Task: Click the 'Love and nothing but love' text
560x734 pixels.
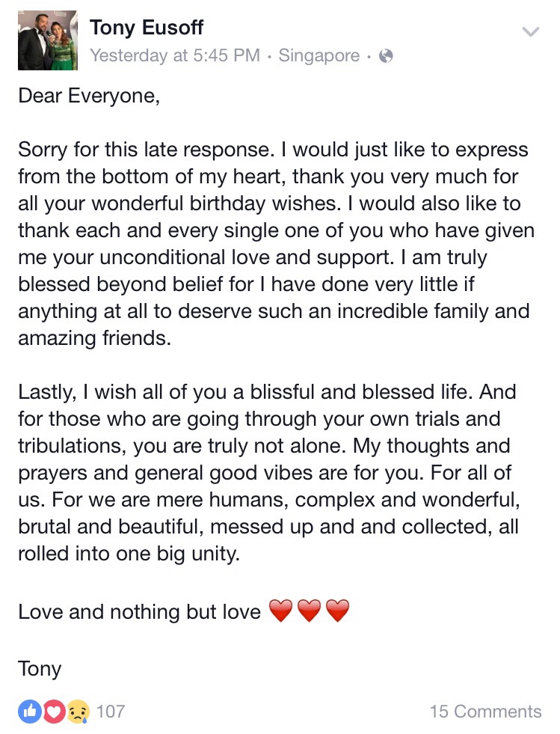Action: tap(139, 612)
